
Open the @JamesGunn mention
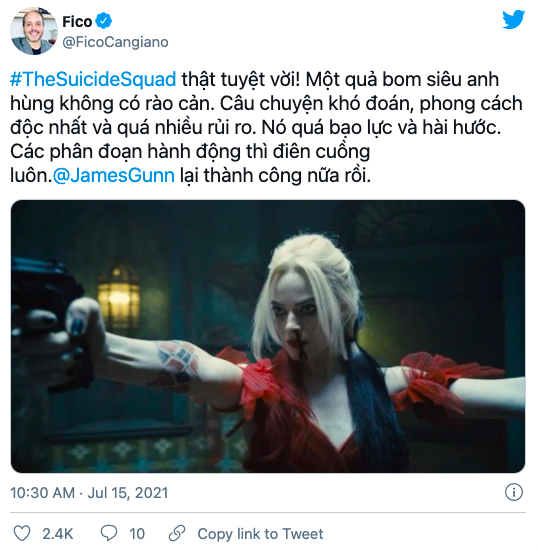(114, 175)
